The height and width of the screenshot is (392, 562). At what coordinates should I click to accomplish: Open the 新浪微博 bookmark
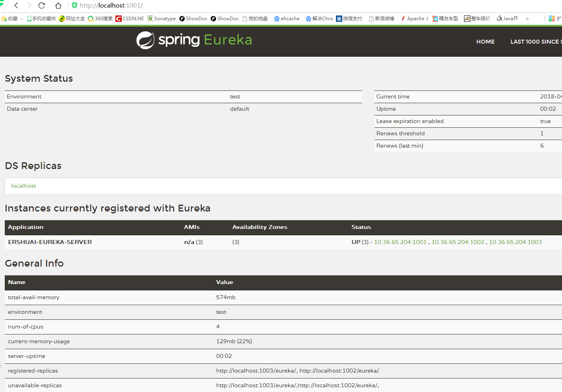pyautogui.click(x=382, y=19)
